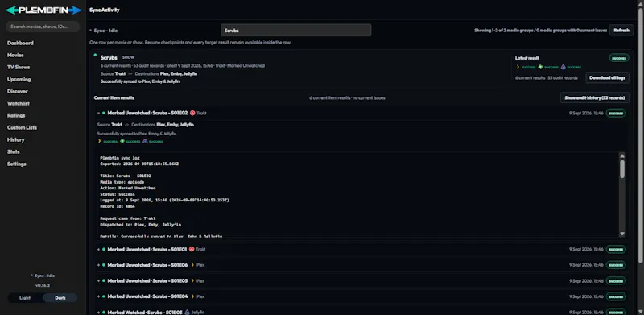
Task: Switch to Light theme
Action: coord(25,298)
